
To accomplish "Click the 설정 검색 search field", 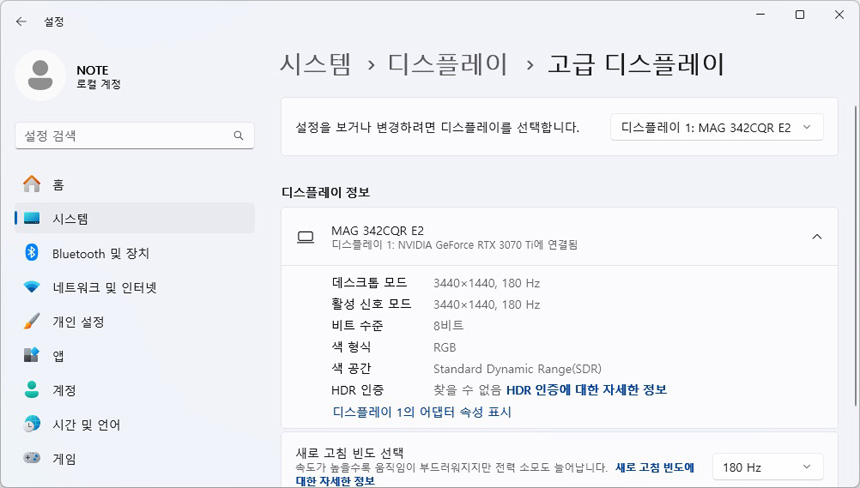I will pyautogui.click(x=125, y=135).
